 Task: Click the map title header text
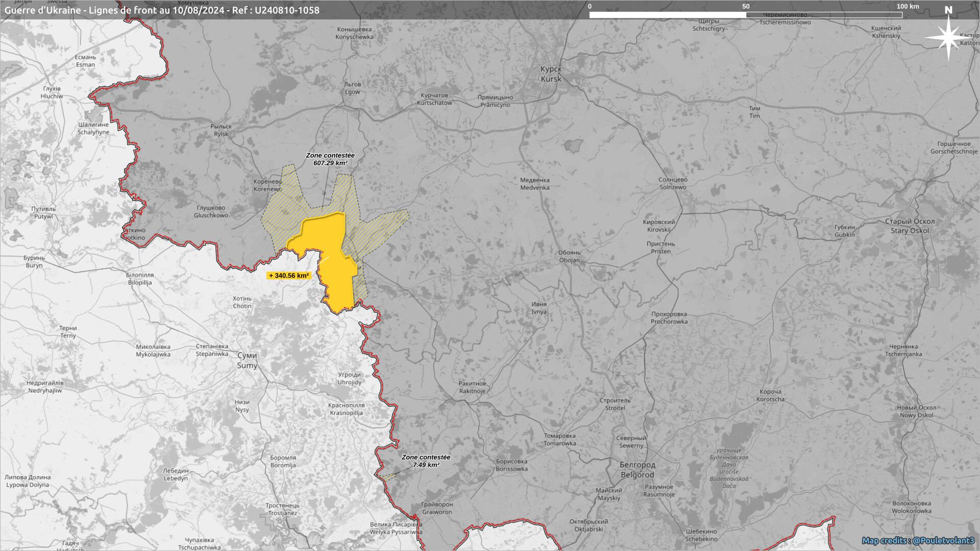[162, 10]
